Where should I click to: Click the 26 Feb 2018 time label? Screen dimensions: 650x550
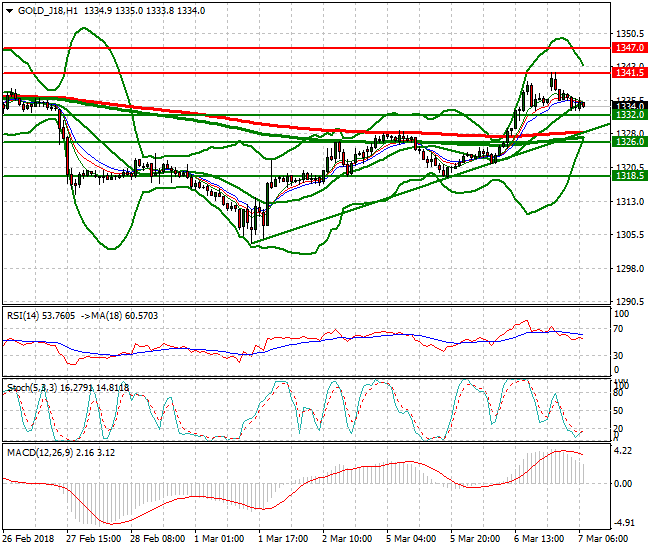pyautogui.click(x=28, y=539)
